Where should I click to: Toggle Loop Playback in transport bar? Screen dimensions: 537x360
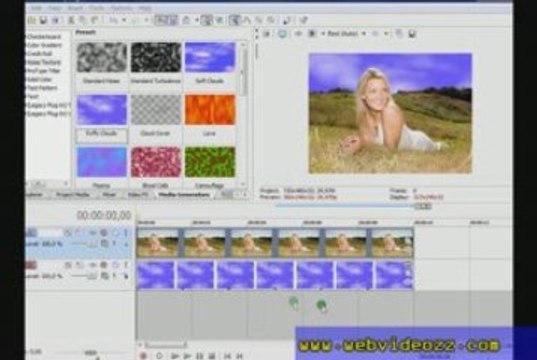(159, 356)
